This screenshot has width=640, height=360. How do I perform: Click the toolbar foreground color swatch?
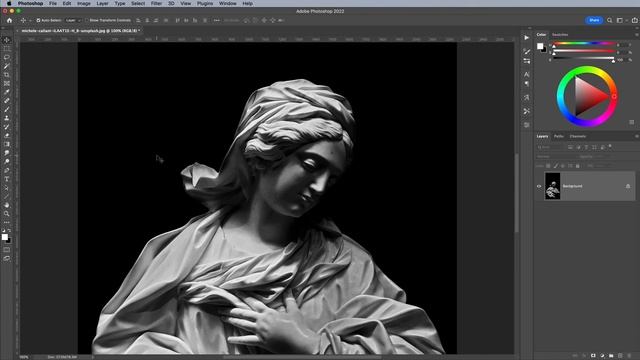pos(4,237)
